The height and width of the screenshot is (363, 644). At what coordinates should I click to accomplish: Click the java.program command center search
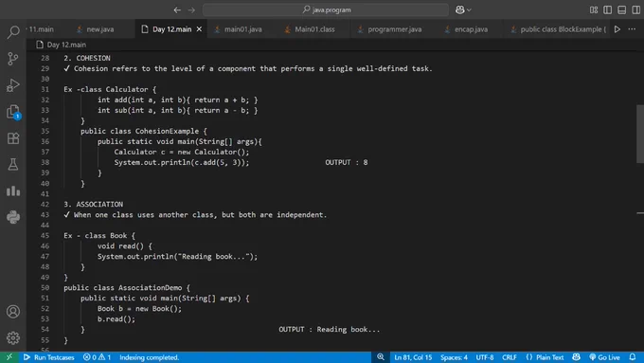pos(326,9)
